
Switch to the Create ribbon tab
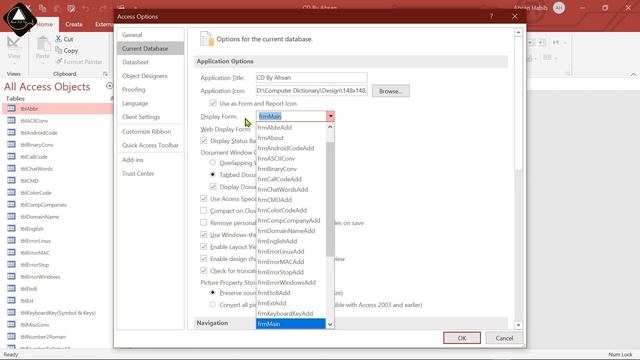coord(74,24)
